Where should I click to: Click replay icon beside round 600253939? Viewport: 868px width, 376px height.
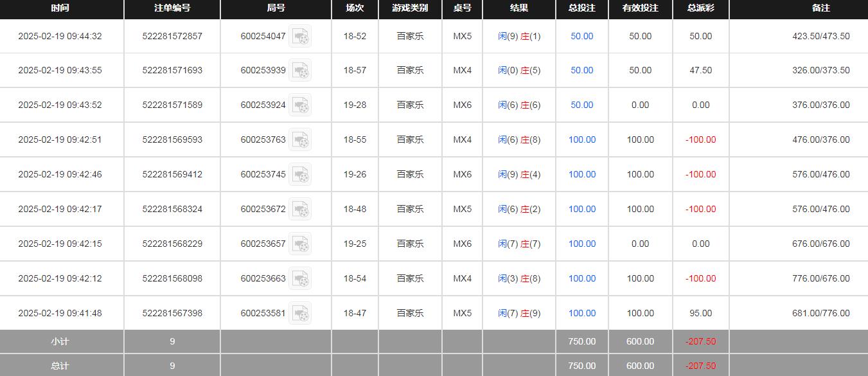300,71
